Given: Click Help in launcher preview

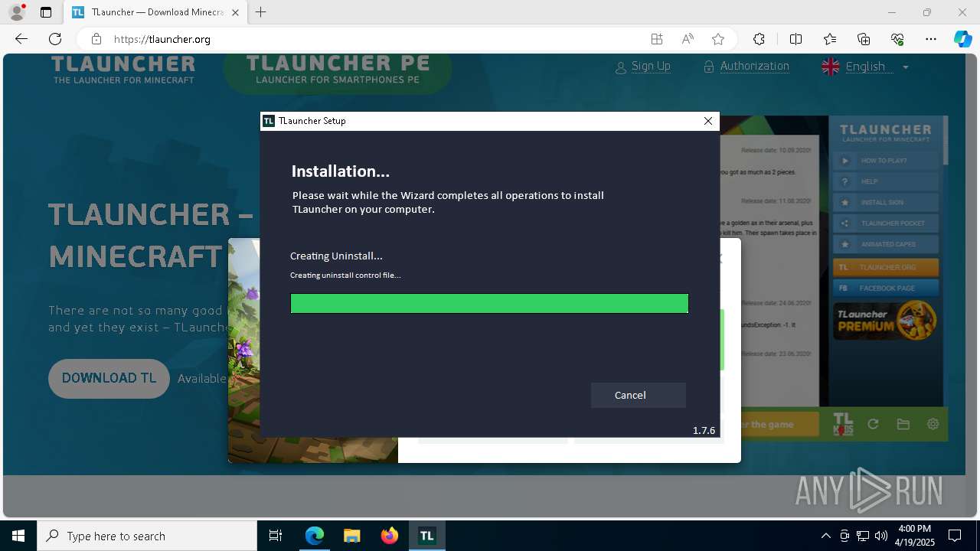Looking at the screenshot, I should [x=886, y=181].
